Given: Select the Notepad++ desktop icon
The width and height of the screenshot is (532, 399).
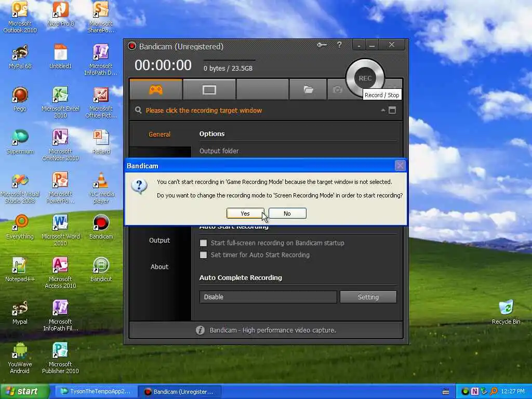Looking at the screenshot, I should click(20, 270).
